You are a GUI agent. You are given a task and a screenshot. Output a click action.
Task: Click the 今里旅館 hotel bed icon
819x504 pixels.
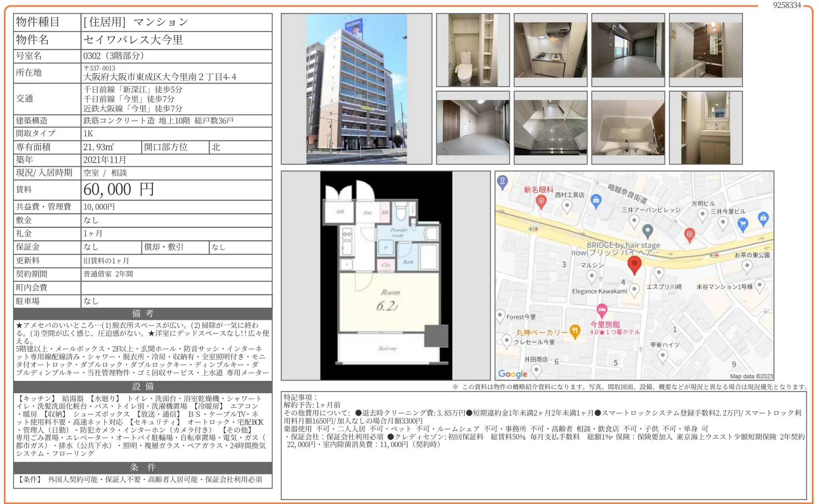coord(602,310)
